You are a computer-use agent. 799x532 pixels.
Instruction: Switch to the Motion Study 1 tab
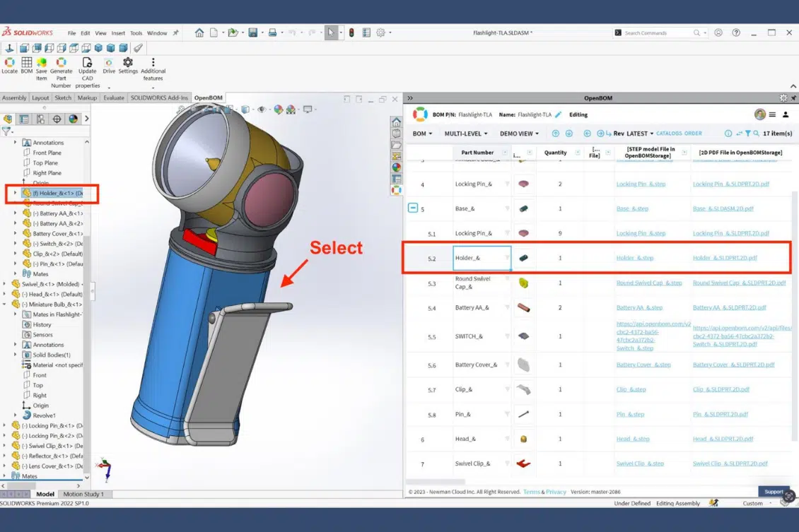tap(83, 494)
